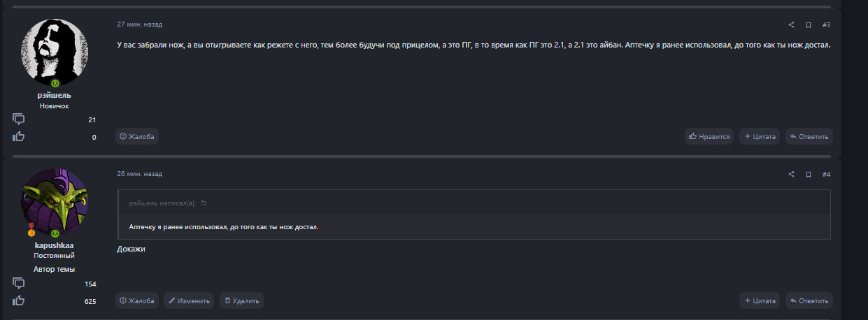Open the #4 post permalink
The width and height of the screenshot is (868, 320).
[x=826, y=174]
